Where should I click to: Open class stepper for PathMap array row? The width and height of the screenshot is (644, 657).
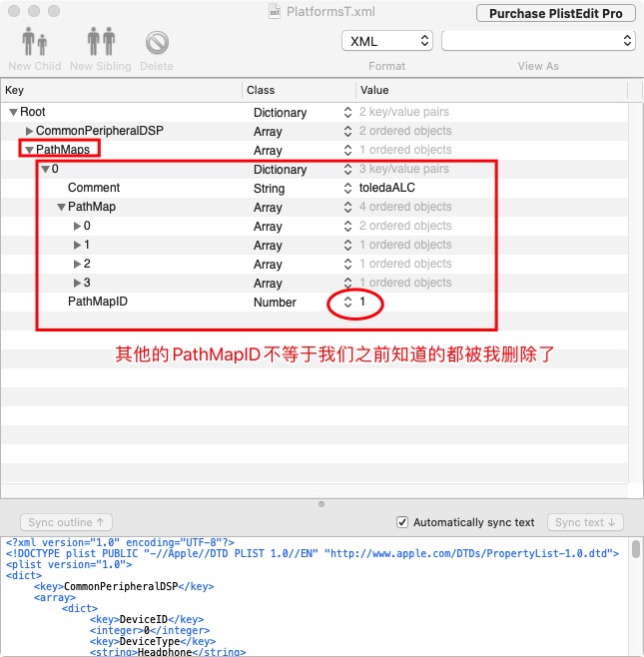click(347, 207)
